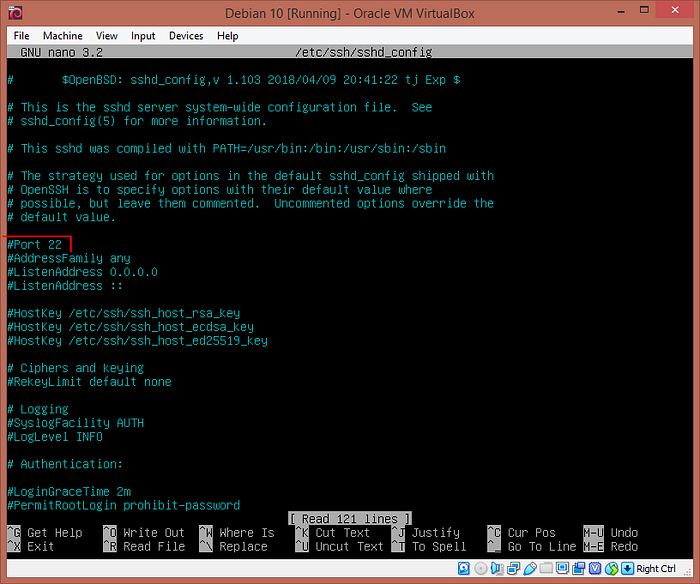The image size is (700, 584).
Task: Click the # Ciphers and keying comment
Action: tap(75, 368)
